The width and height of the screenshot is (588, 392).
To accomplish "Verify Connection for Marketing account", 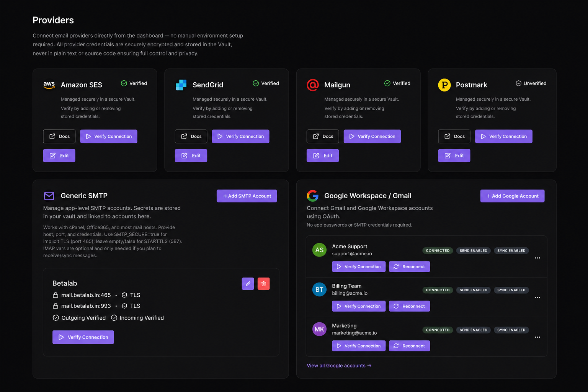I will (359, 346).
